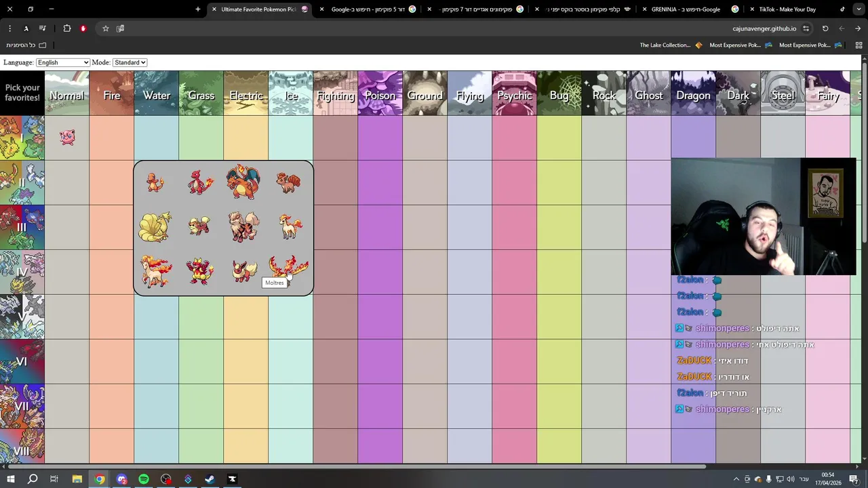The image size is (868, 488).
Task: Switch to the GRENINJA Google search tab
Action: point(692,9)
